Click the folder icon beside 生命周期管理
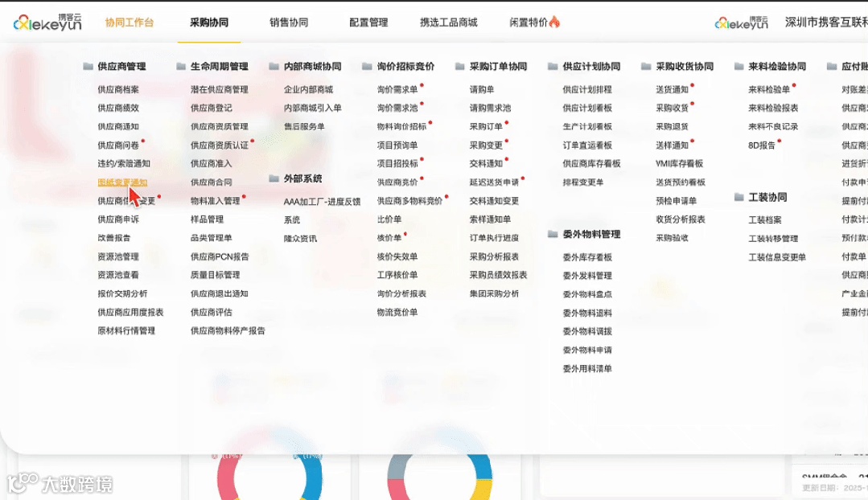Viewport: 868px width, 500px height. click(180, 66)
